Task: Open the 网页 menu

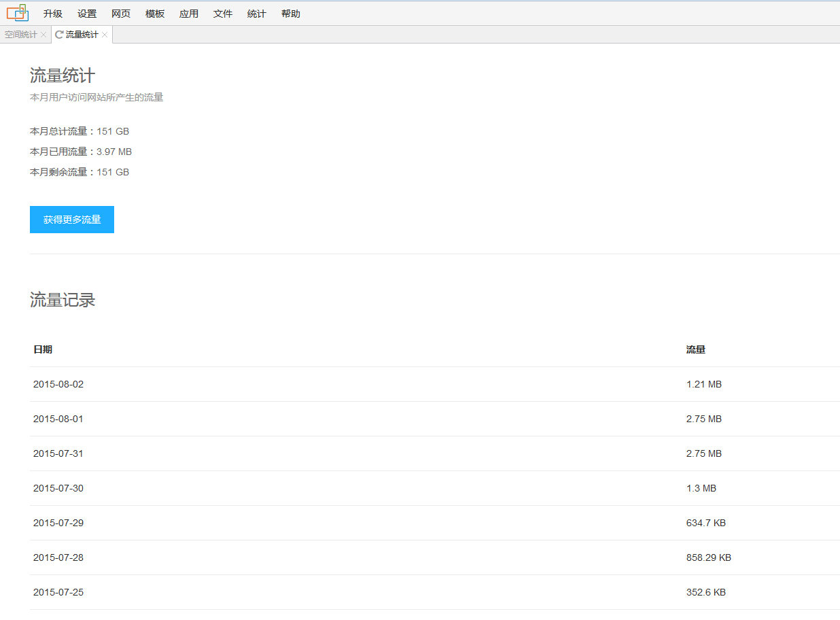Action: coord(121,14)
